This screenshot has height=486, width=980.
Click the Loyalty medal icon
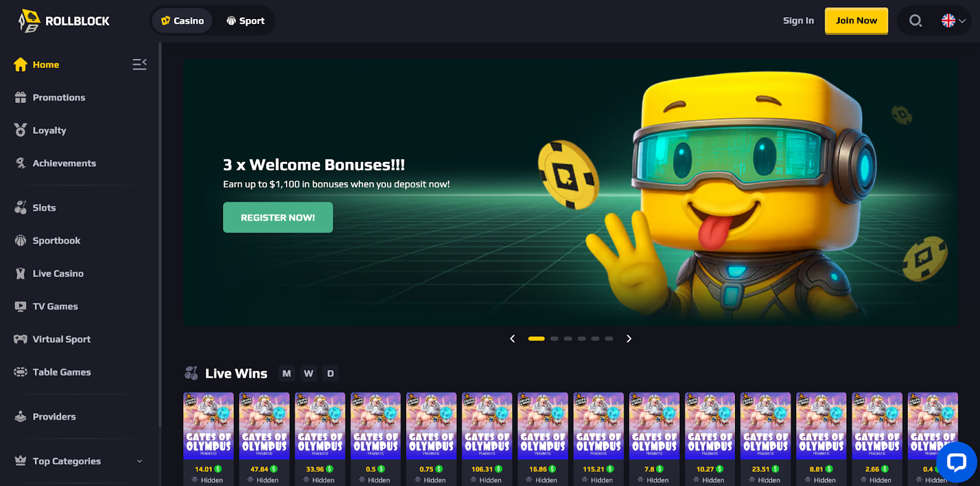(x=21, y=130)
